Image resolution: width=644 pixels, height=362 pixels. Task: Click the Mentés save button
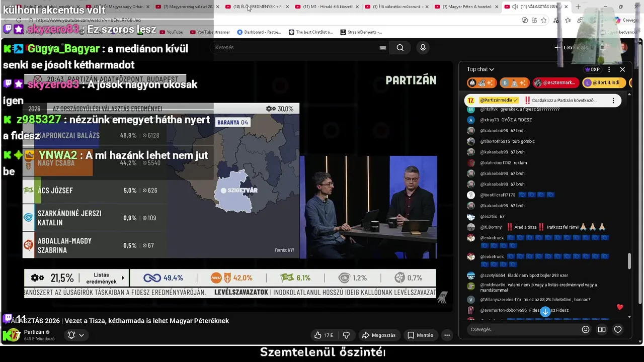click(x=420, y=335)
